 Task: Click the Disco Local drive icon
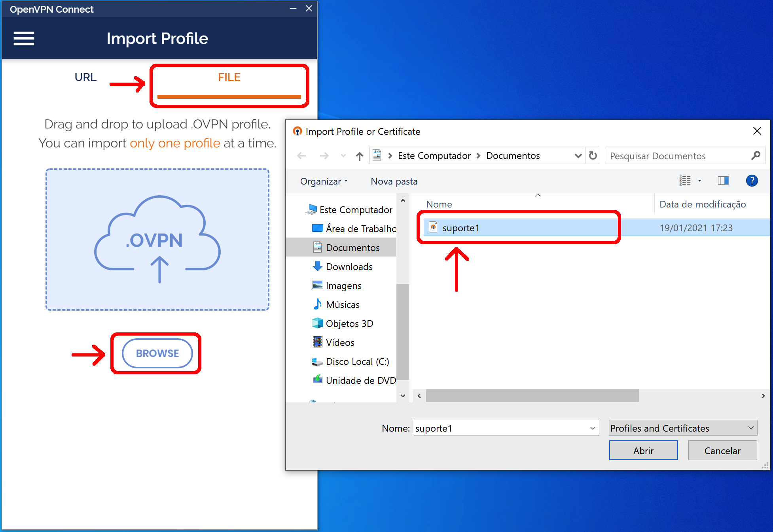(317, 362)
